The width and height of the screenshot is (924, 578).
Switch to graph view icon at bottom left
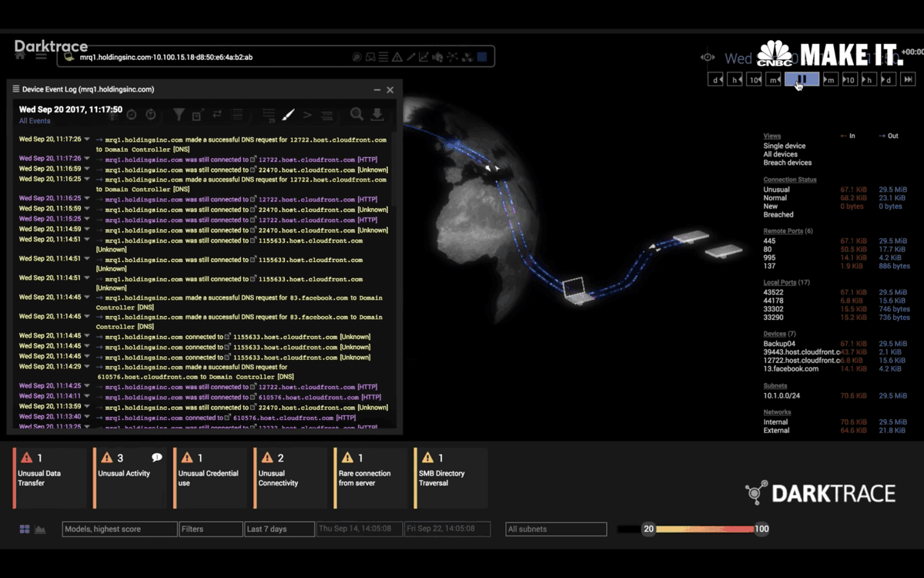pos(40,529)
